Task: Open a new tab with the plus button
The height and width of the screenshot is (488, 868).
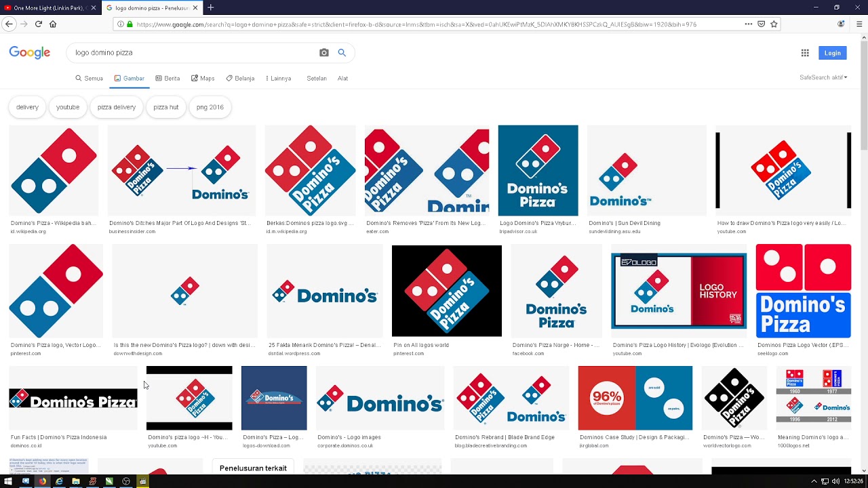Action: click(x=210, y=7)
